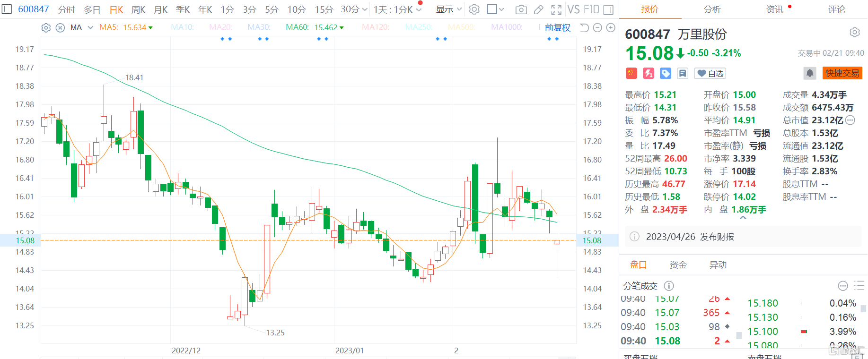The width and height of the screenshot is (868, 359).
Task: Expand MA5 color options arrow
Action: click(150, 28)
